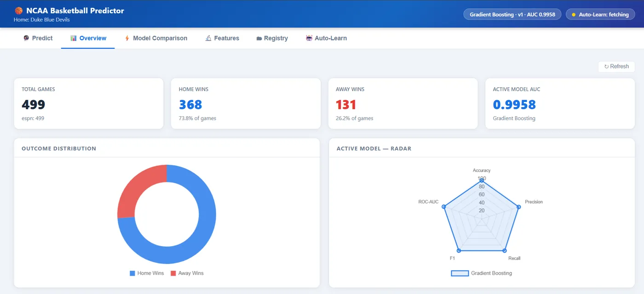The width and height of the screenshot is (644, 294).
Task: Open the Predict tab
Action: point(38,38)
